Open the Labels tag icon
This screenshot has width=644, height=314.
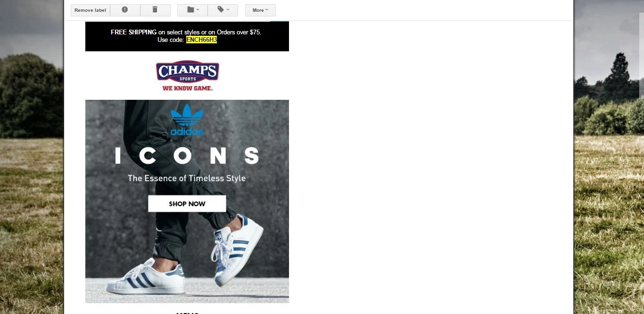point(221,10)
